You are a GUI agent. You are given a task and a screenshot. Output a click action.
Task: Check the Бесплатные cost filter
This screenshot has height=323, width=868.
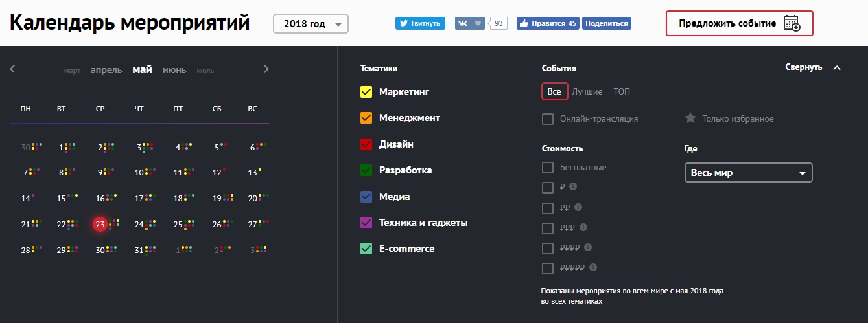tap(548, 168)
